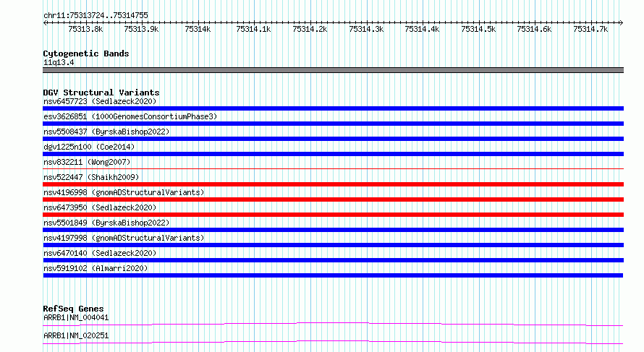This screenshot has width=644, height=352.
Task: Open variant nsv6470140 (Sedlazeck2020) label
Action: (100, 253)
